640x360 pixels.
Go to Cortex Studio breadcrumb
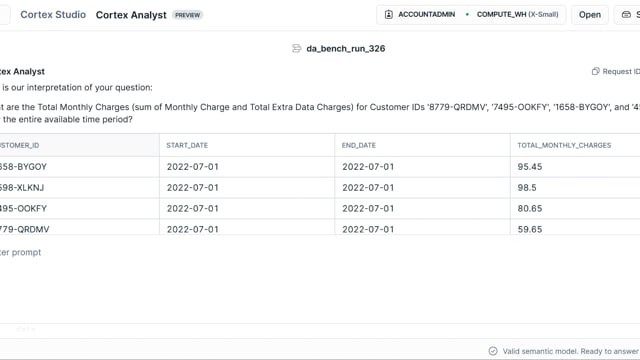click(53, 15)
